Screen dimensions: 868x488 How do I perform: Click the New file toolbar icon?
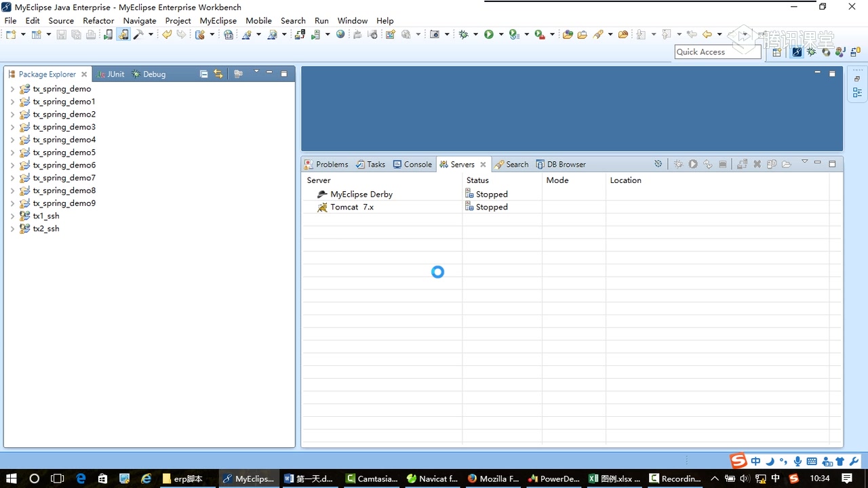click(x=11, y=35)
